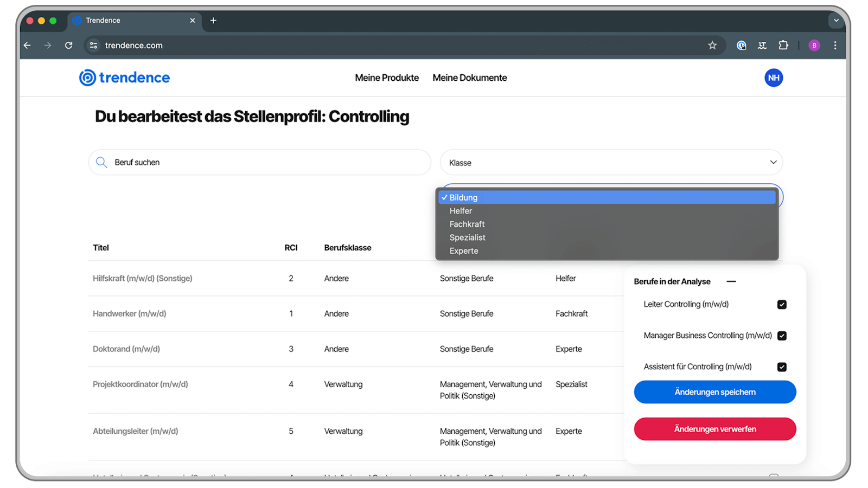868x488 pixels.
Task: Choose Experte option in dropdown
Action: click(x=463, y=251)
